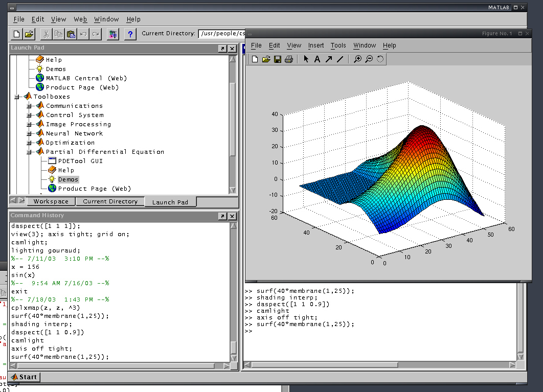The width and height of the screenshot is (543, 392).
Task: Select the Insert Text 'A' tool
Action: [x=317, y=59]
